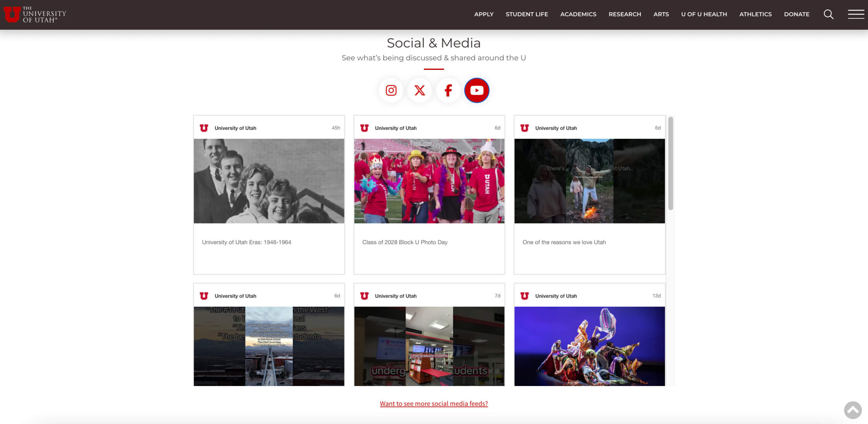Screen dimensions: 868x424
Task: Open the Apply menu item
Action: [x=484, y=14]
